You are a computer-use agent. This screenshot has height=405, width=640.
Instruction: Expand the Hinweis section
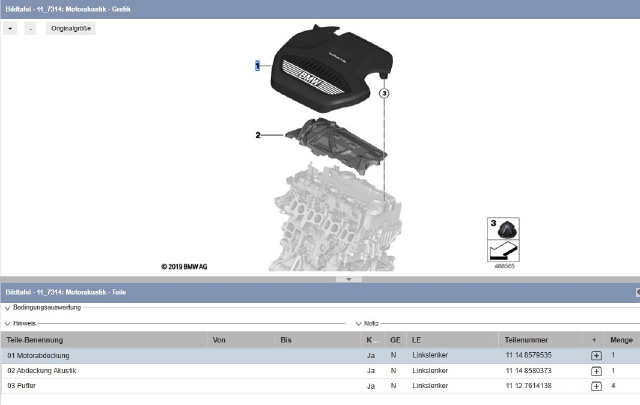(x=7, y=324)
